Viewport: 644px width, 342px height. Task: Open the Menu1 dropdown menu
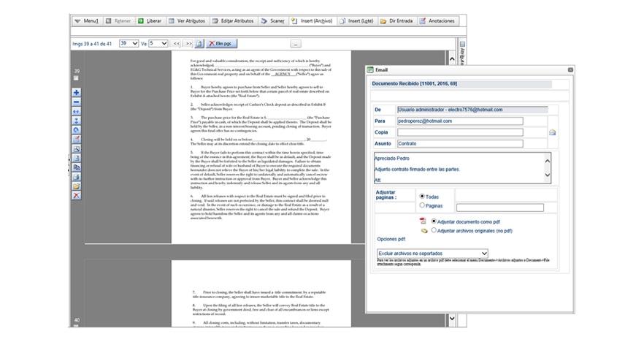coord(87,21)
